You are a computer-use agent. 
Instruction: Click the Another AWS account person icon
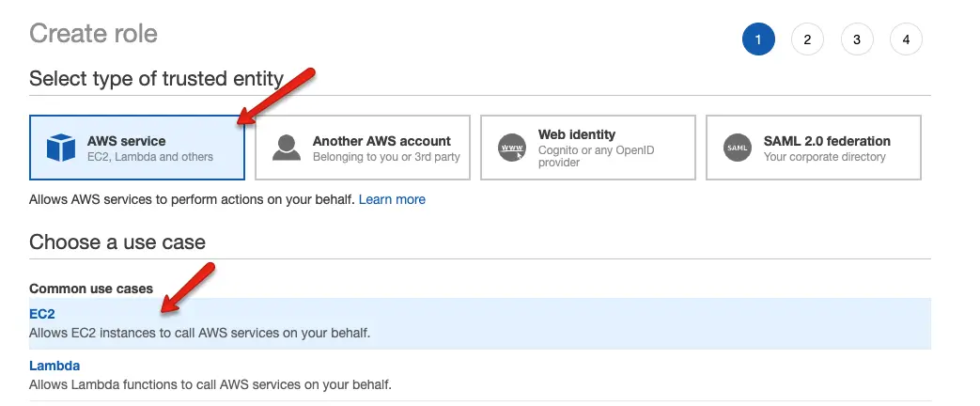[287, 148]
